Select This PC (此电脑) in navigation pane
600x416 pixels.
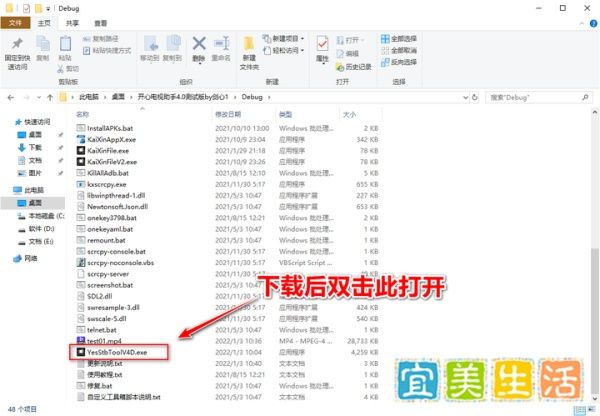pyautogui.click(x=29, y=190)
